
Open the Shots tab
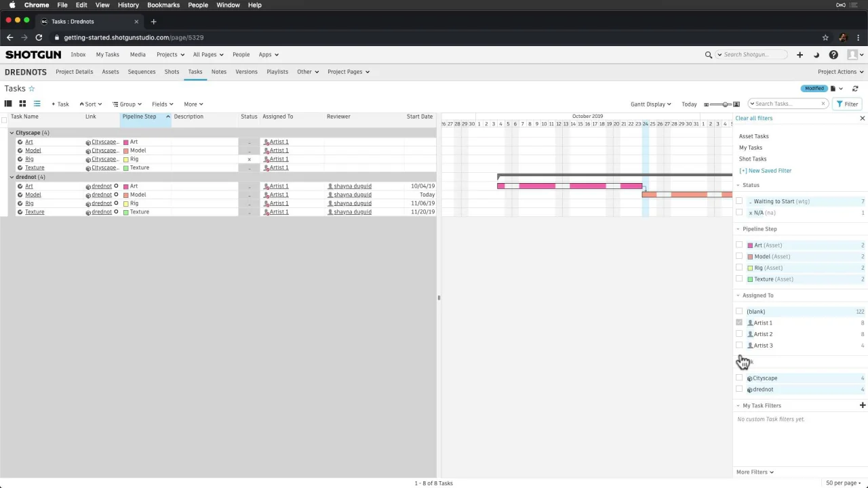[172, 72]
